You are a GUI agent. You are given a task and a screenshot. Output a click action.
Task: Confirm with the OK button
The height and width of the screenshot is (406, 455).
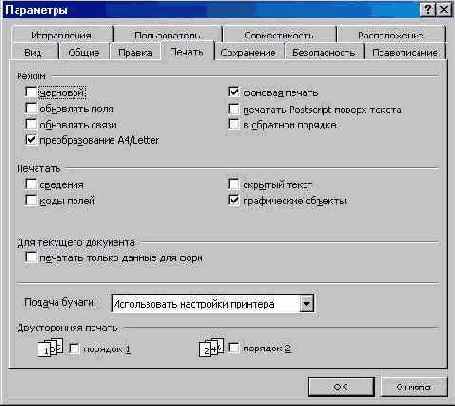click(x=341, y=387)
